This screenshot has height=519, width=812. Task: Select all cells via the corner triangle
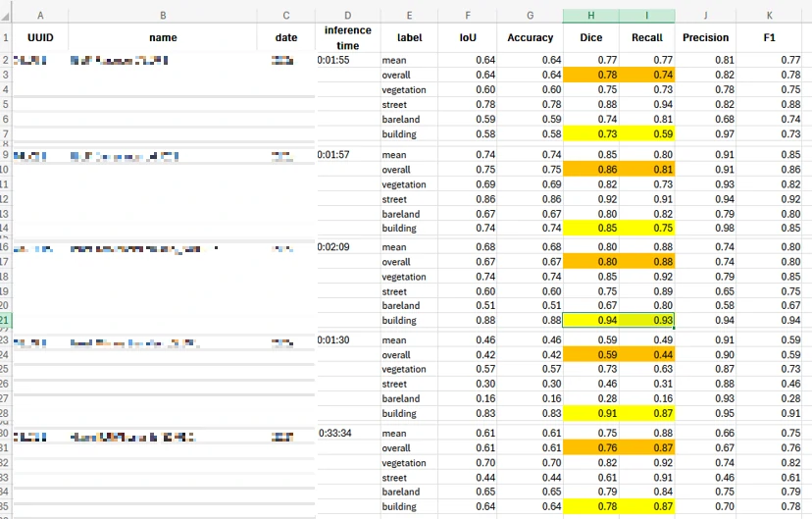[6, 16]
